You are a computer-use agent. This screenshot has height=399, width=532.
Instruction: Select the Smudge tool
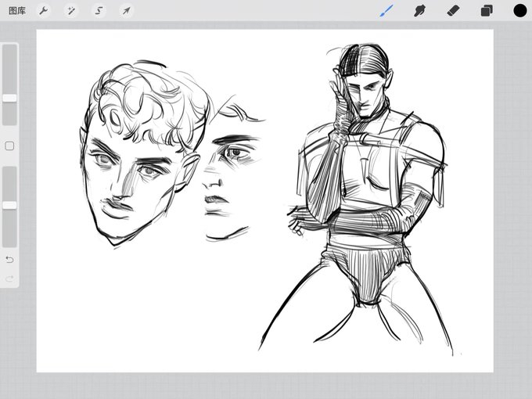pyautogui.click(x=419, y=11)
